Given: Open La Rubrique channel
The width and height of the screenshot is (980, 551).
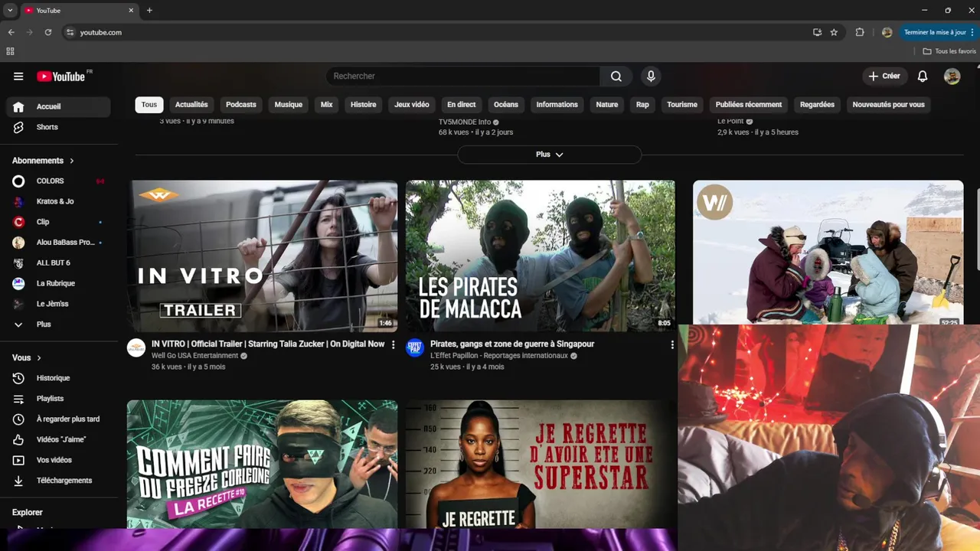Looking at the screenshot, I should [x=58, y=283].
